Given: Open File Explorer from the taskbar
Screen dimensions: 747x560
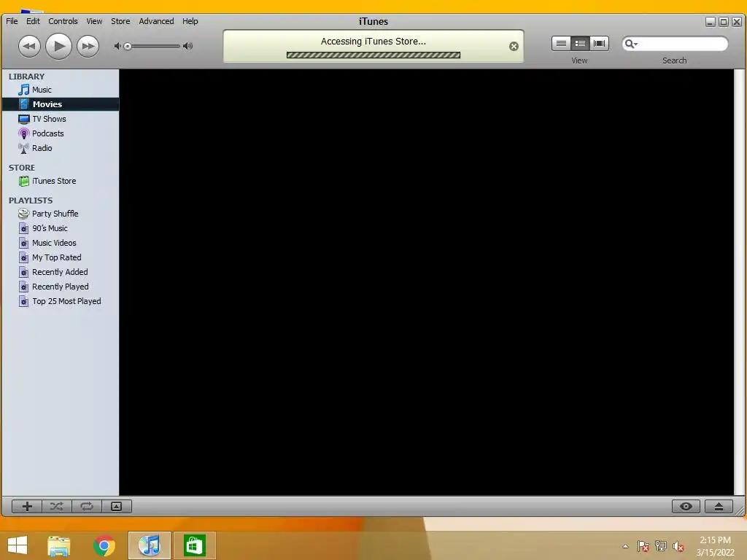Looking at the screenshot, I should [x=59, y=545].
